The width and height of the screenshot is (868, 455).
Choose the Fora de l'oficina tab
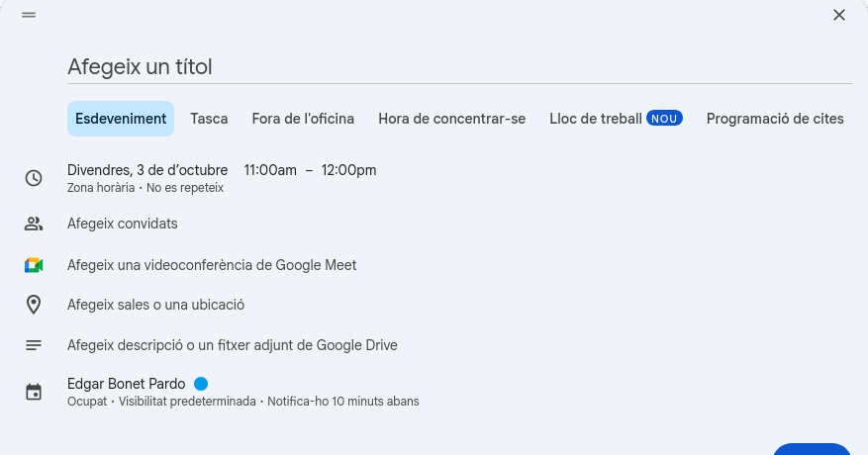pyautogui.click(x=303, y=119)
